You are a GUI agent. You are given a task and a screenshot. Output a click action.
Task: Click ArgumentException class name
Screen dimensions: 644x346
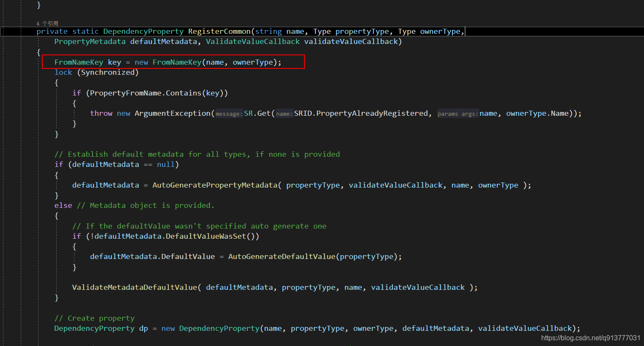173,113
